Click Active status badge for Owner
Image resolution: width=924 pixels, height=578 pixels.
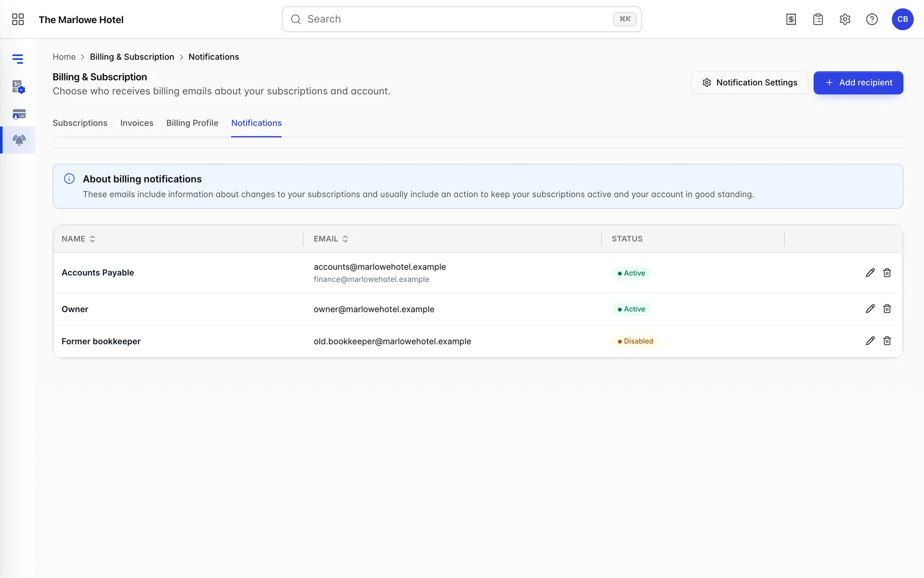(631, 309)
